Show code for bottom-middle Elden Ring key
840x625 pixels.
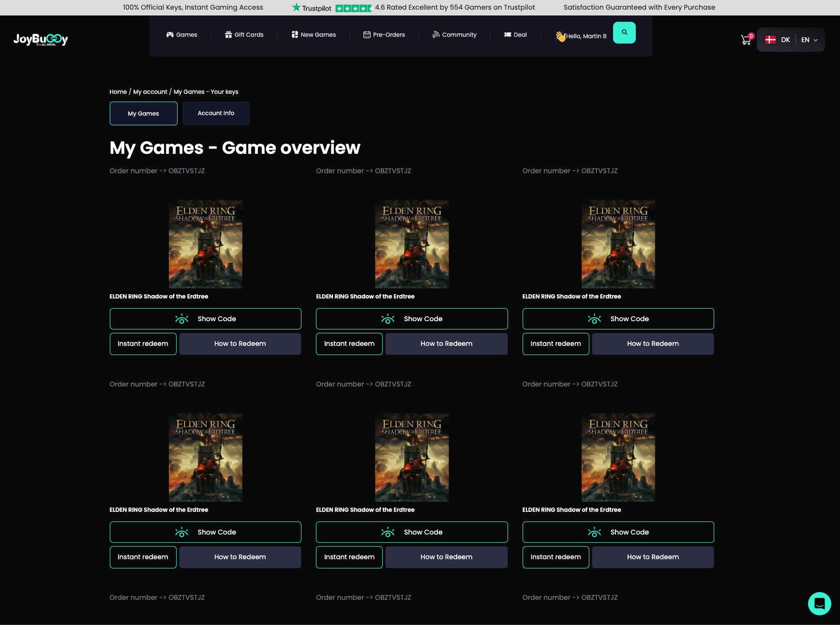[411, 532]
